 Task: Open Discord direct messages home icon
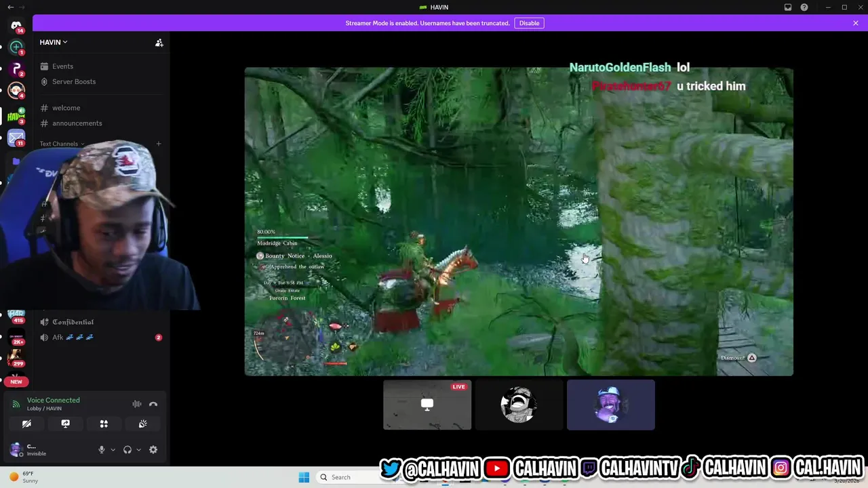[x=16, y=26]
